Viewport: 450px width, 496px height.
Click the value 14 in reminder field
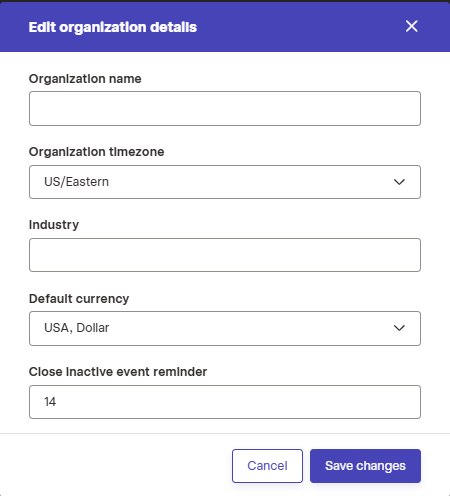click(x=50, y=402)
